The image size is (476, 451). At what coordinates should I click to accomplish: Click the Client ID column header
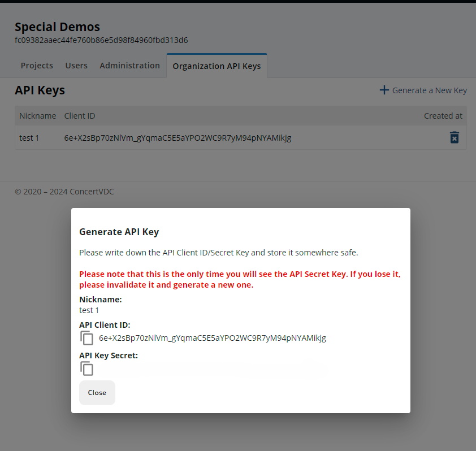click(80, 116)
